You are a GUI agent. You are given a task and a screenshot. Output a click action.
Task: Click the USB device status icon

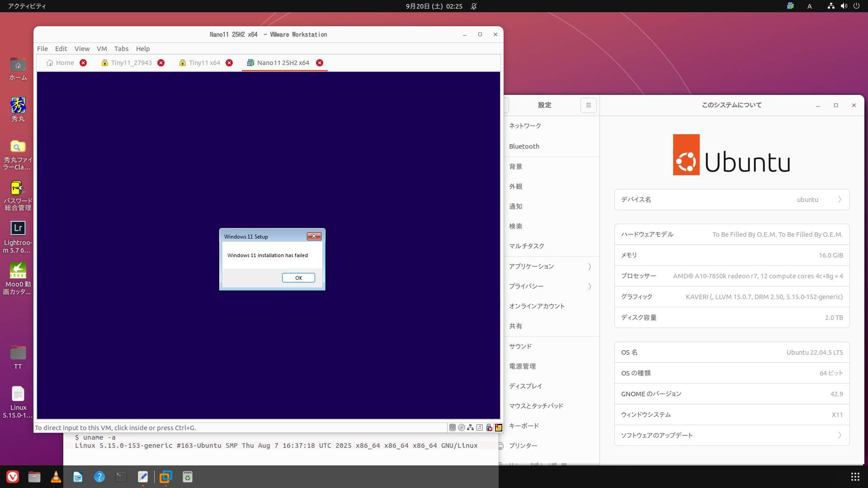[489, 427]
